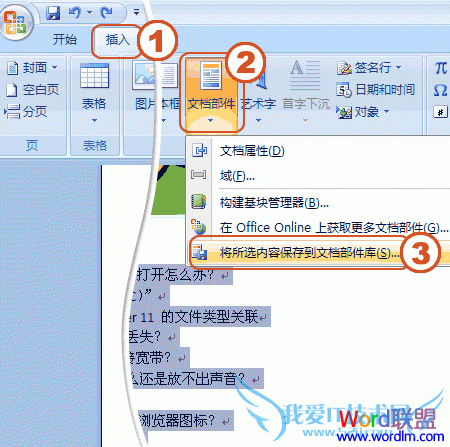The height and width of the screenshot is (447, 450).
Task: Insert a 分页 page break
Action: pos(26,111)
